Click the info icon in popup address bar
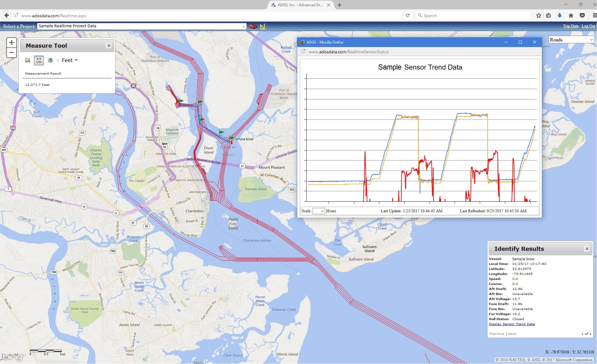This screenshot has height=364, width=597. pos(303,52)
